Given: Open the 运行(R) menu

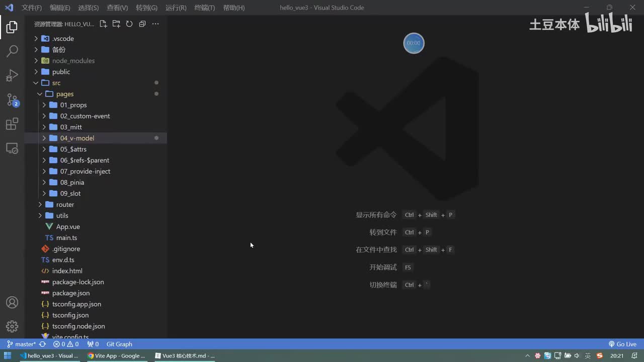Looking at the screenshot, I should (x=176, y=8).
